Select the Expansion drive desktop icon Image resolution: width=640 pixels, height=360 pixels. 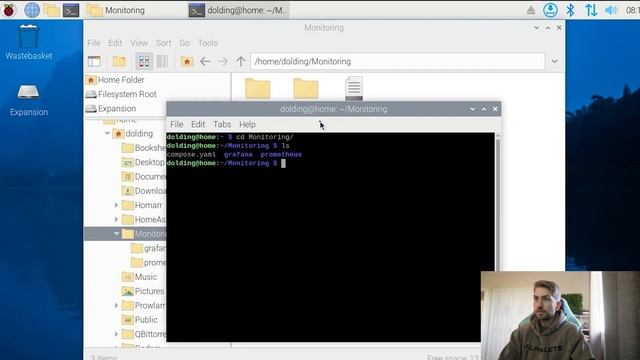coord(29,100)
